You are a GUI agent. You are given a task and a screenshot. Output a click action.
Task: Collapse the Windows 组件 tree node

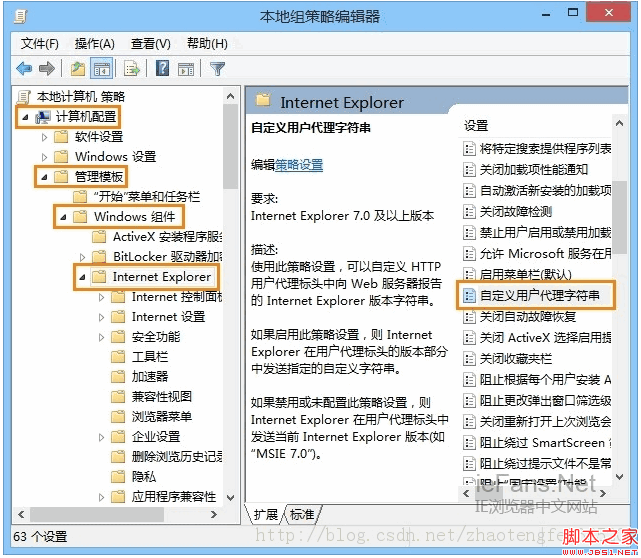(x=63, y=217)
